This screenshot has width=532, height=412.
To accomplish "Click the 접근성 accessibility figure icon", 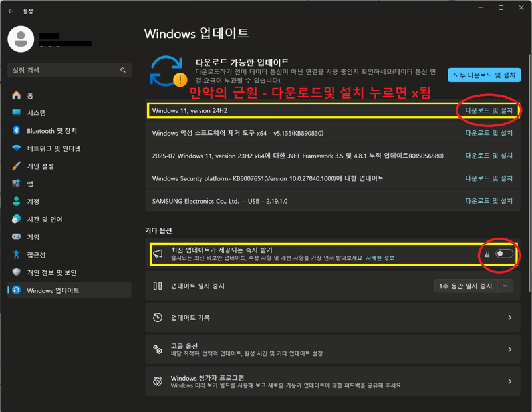I will tap(16, 254).
